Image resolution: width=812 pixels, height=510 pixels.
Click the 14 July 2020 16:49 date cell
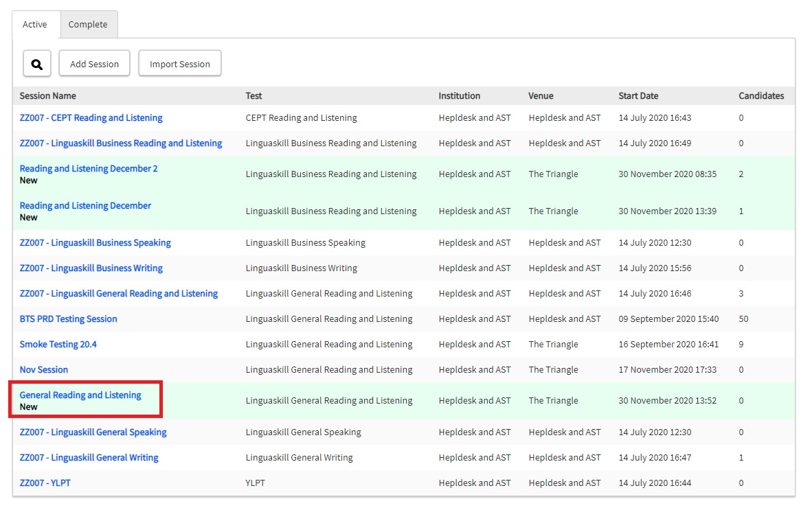[655, 143]
